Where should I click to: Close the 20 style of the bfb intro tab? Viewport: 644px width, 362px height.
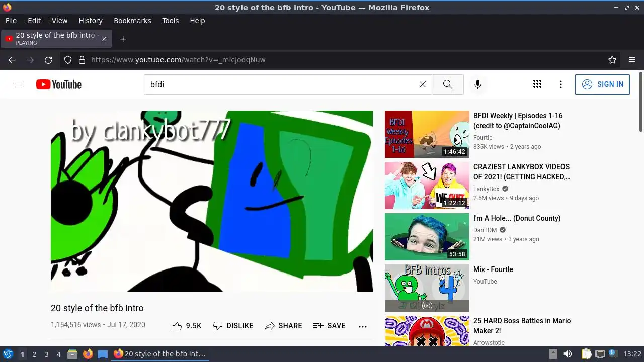point(104,39)
